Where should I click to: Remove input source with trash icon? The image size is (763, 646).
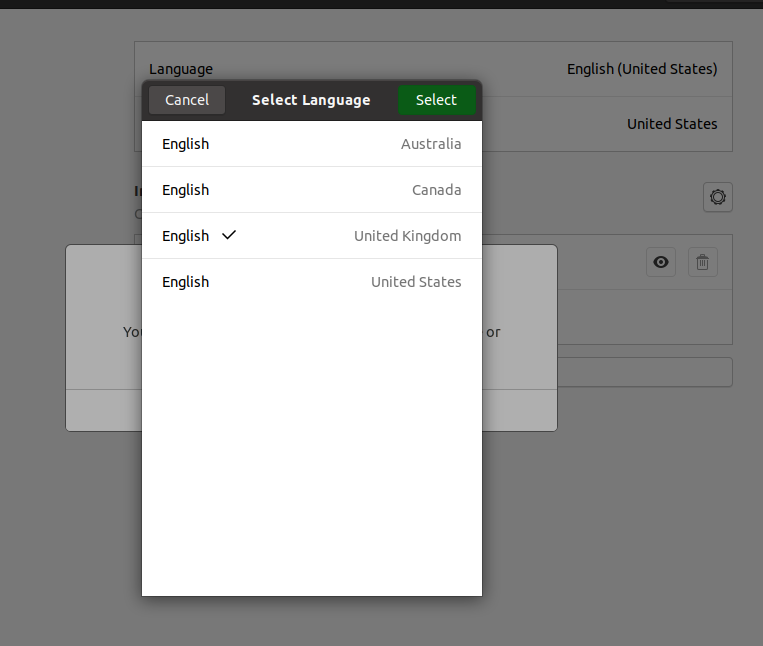(x=702, y=262)
